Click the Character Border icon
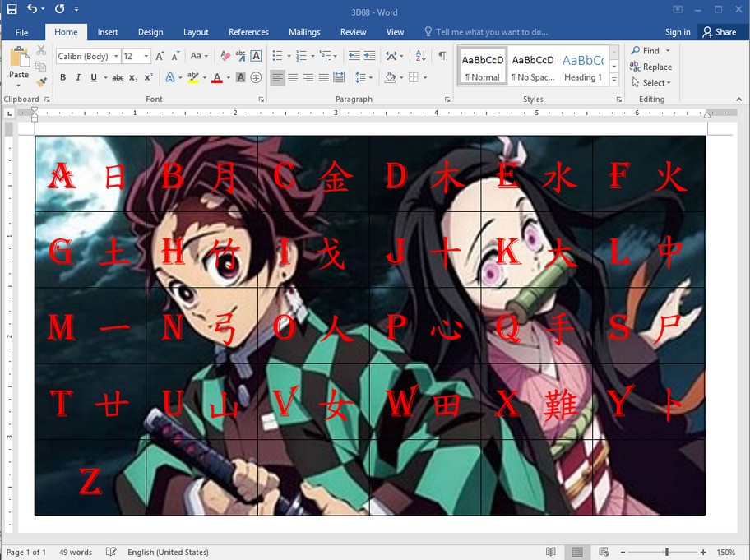Image resolution: width=750 pixels, height=560 pixels. 256,56
